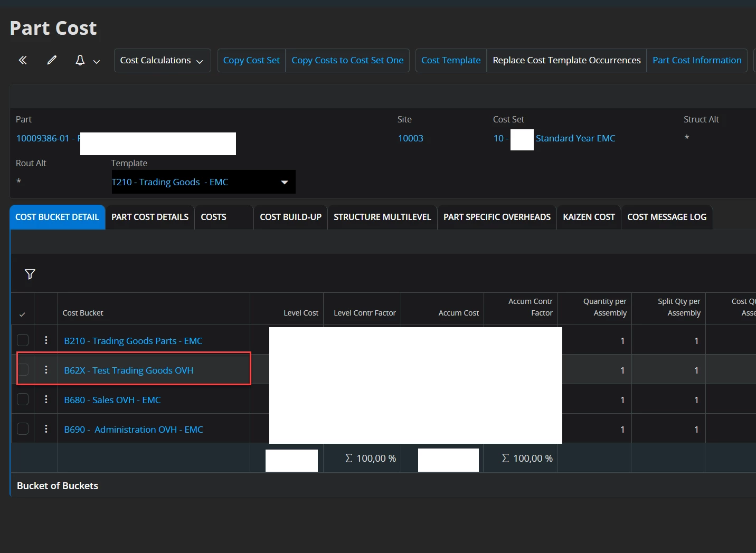Click the pencil edit icon

(x=52, y=60)
